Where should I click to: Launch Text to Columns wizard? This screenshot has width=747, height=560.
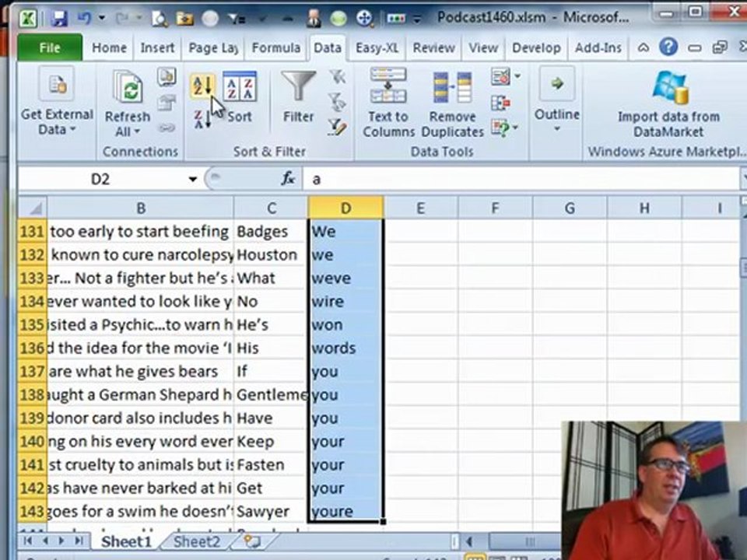tap(388, 103)
